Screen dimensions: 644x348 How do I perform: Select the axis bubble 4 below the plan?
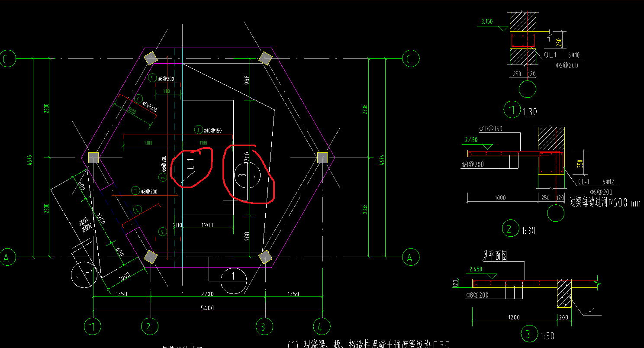pyautogui.click(x=322, y=326)
